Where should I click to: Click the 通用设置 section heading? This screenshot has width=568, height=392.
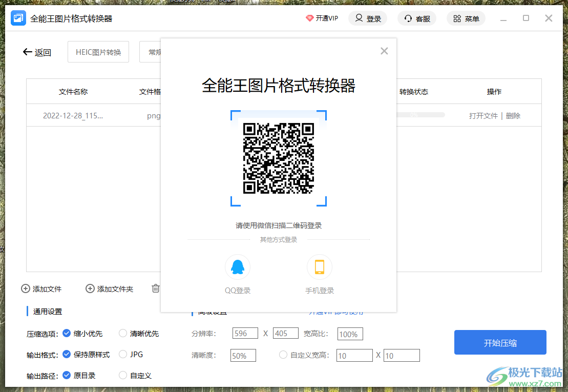pyautogui.click(x=48, y=312)
